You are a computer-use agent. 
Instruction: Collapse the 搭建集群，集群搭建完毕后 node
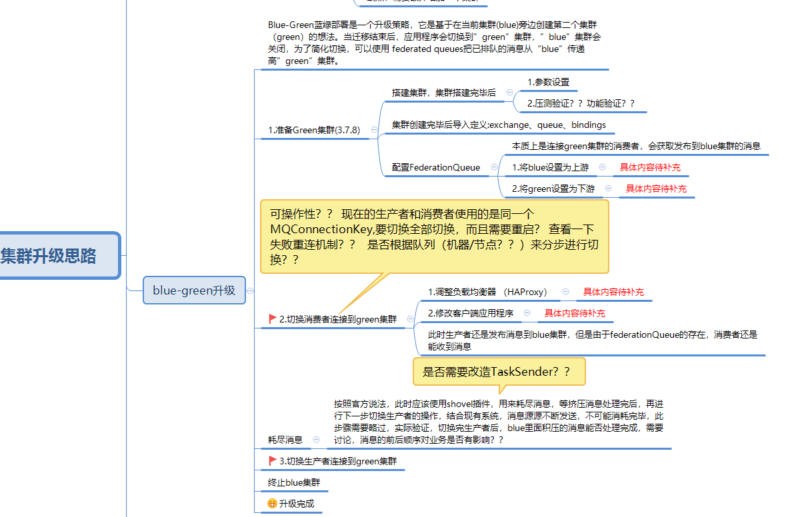tap(509, 93)
